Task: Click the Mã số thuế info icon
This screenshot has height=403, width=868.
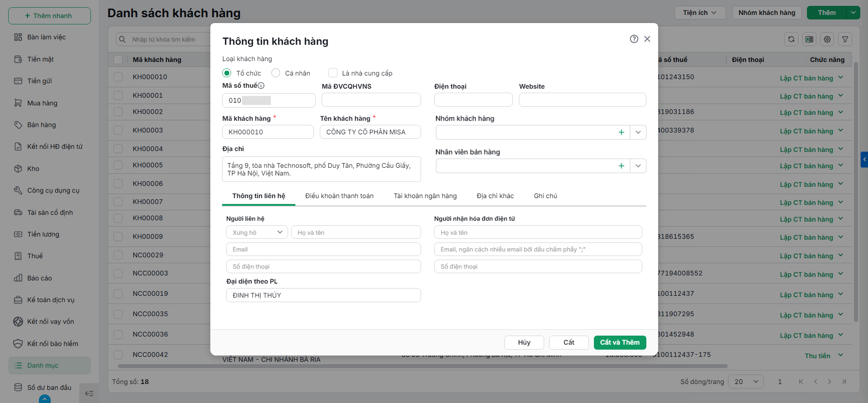Action: click(261, 85)
